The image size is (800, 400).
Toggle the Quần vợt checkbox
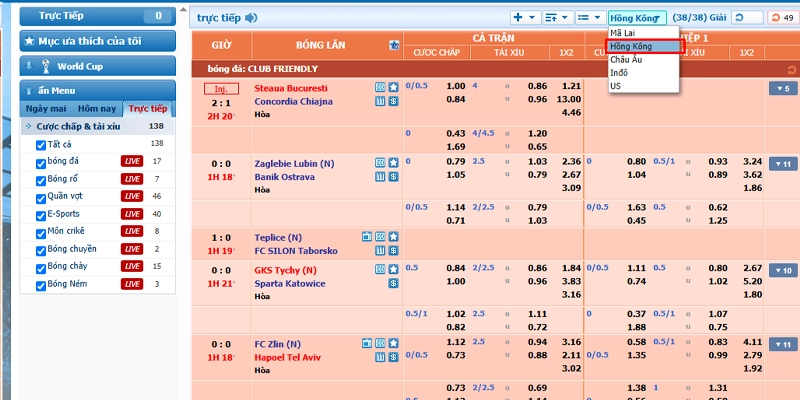pyautogui.click(x=41, y=198)
